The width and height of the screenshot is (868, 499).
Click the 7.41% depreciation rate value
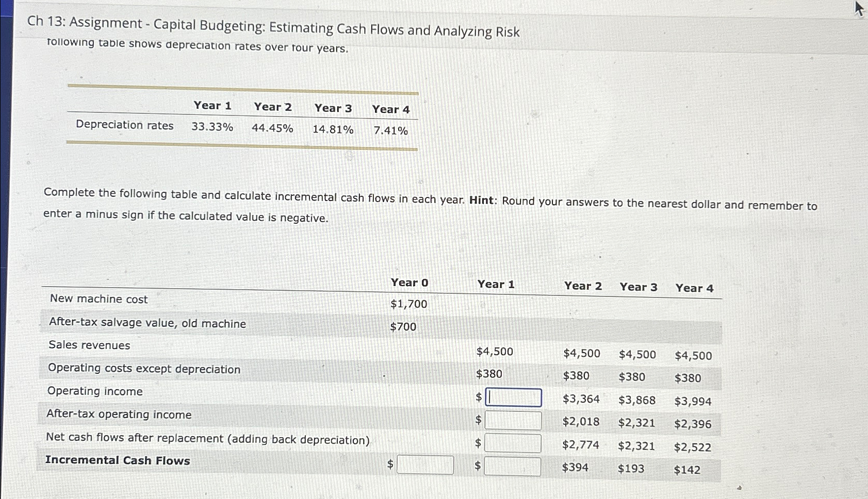click(391, 131)
